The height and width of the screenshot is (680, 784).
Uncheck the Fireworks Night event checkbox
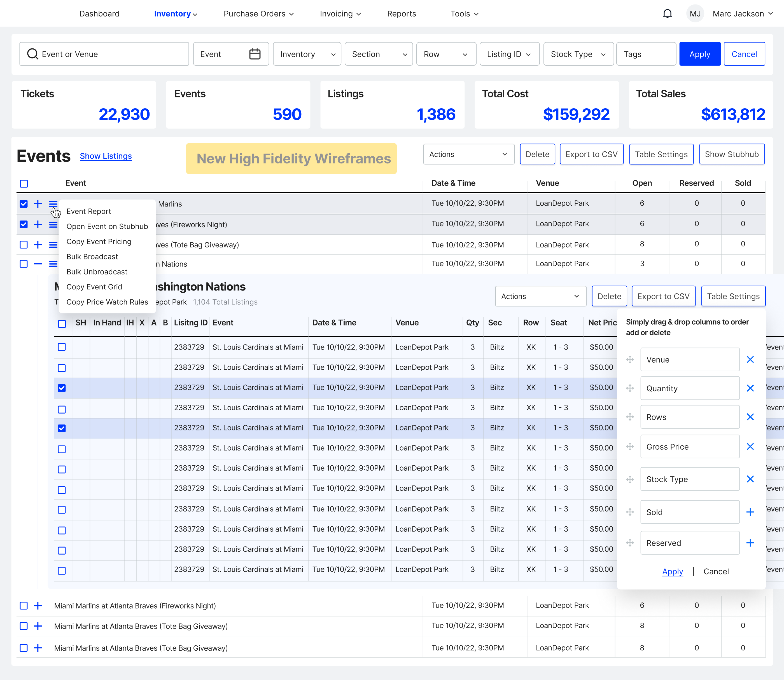coord(24,224)
